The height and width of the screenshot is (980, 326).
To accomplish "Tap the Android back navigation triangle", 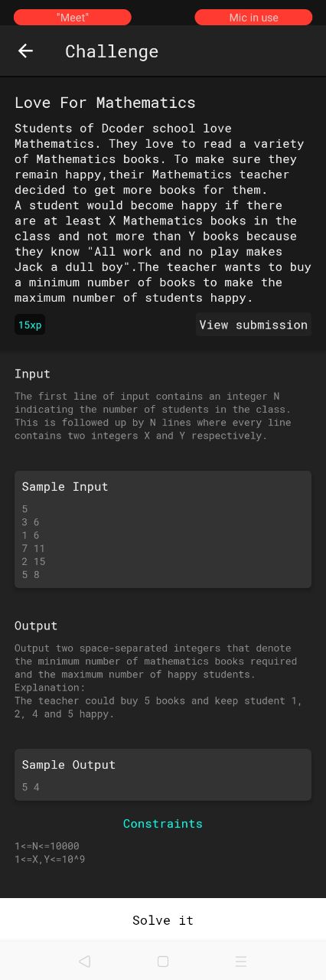I will [x=84, y=961].
